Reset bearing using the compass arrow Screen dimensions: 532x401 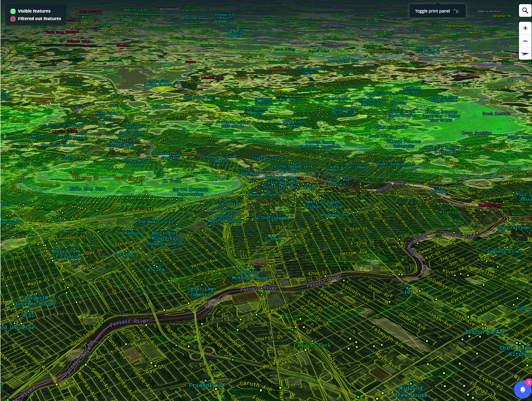[x=525, y=54]
